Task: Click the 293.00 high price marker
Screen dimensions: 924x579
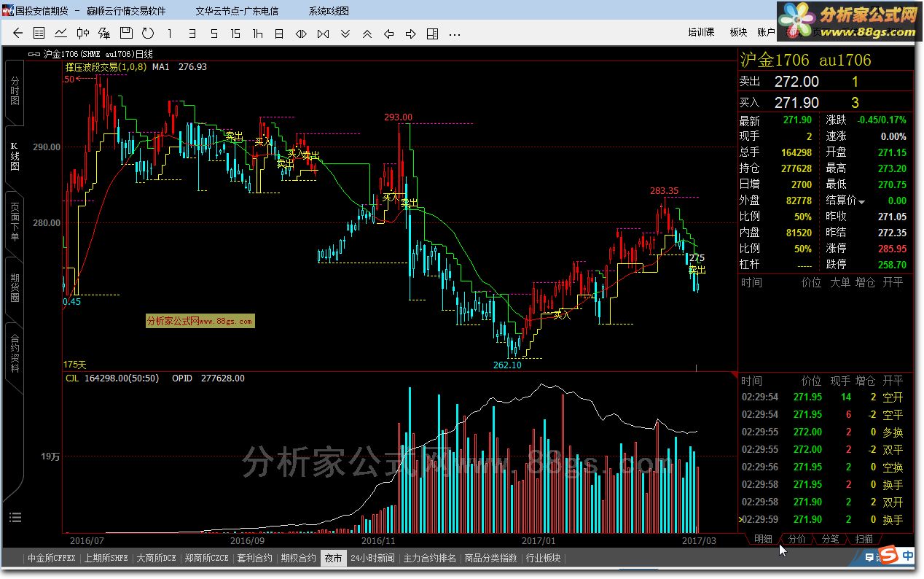Action: (399, 117)
